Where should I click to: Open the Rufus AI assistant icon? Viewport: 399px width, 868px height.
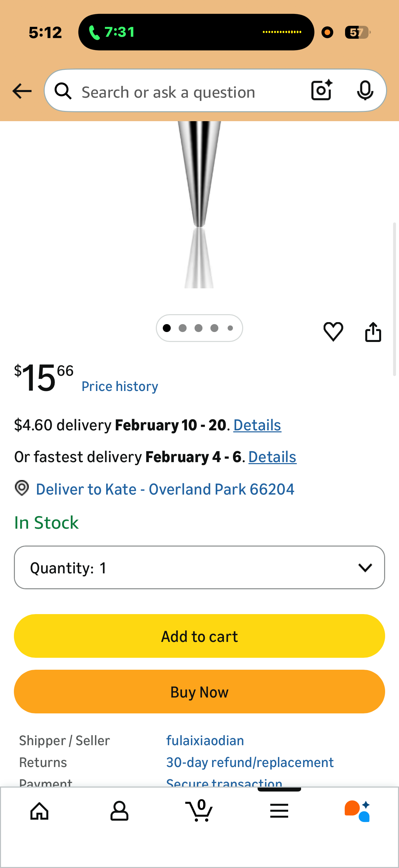tap(358, 811)
